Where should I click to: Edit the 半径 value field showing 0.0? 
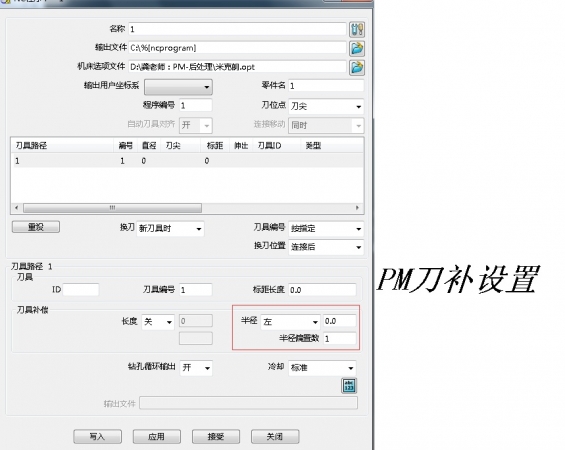click(x=340, y=321)
